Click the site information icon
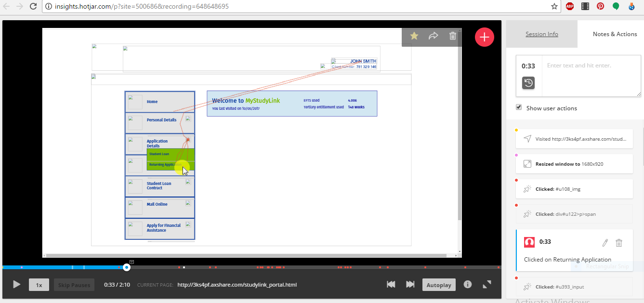Viewport: 644px width, 303px height. coord(49,7)
